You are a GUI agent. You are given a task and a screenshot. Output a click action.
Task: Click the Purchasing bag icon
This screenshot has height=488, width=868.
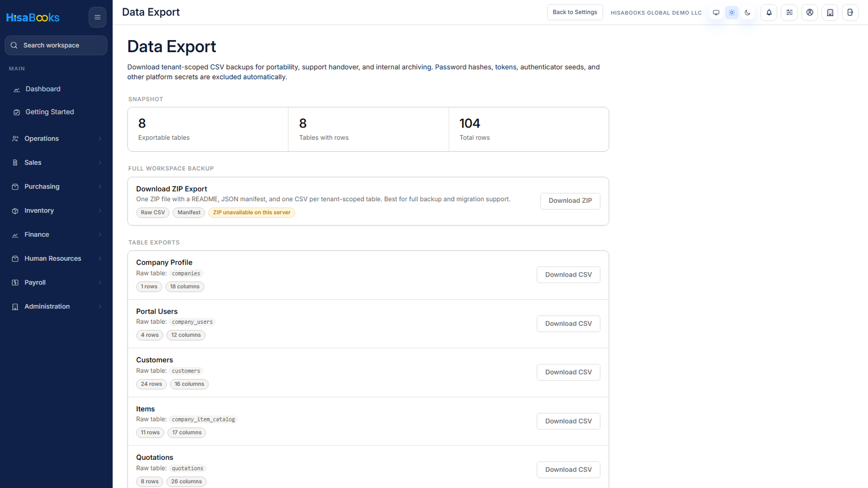[15, 187]
